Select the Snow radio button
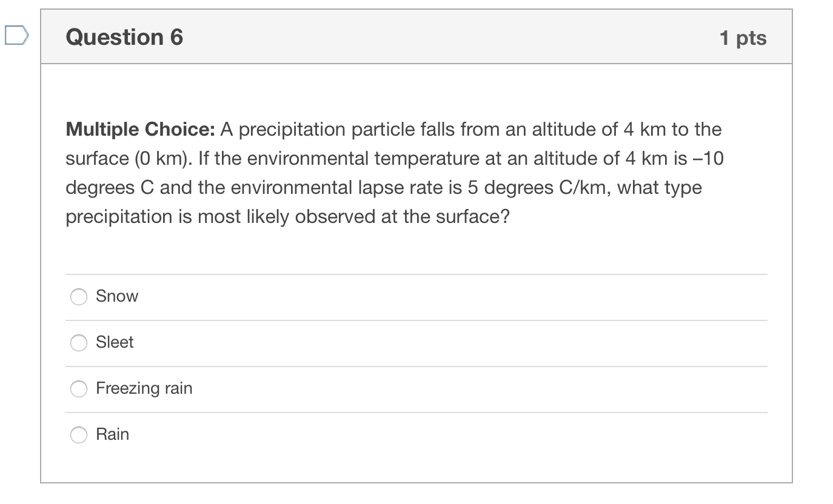This screenshot has height=504, width=833. tap(79, 296)
